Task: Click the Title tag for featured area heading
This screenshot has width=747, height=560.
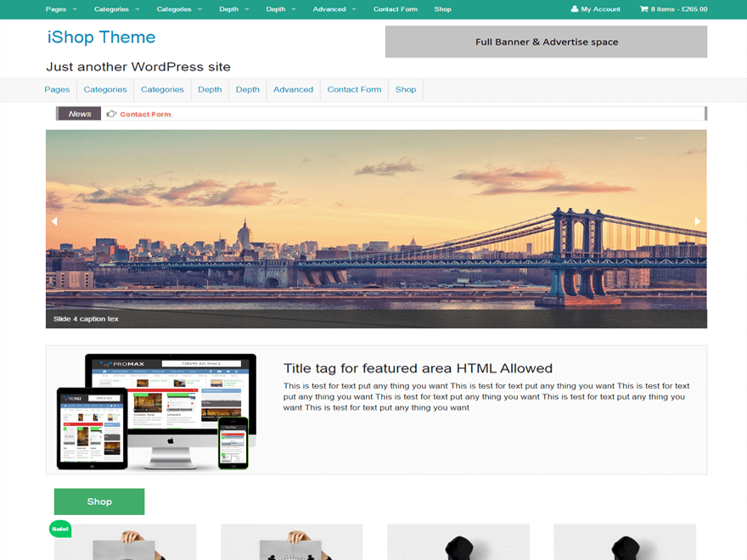Action: click(418, 368)
